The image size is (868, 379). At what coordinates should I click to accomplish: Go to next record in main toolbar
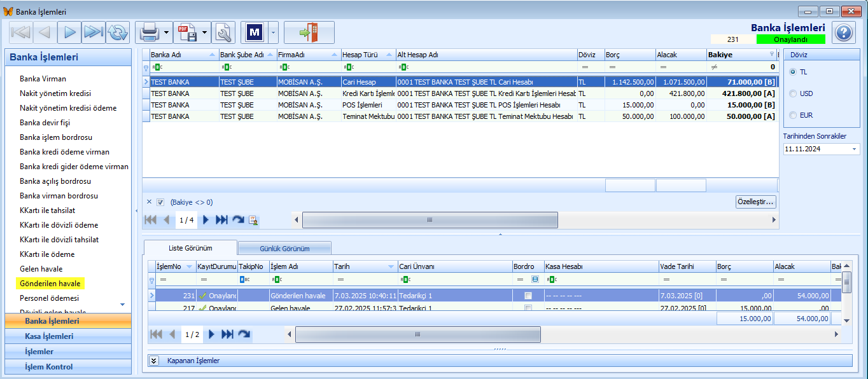pyautogui.click(x=69, y=32)
